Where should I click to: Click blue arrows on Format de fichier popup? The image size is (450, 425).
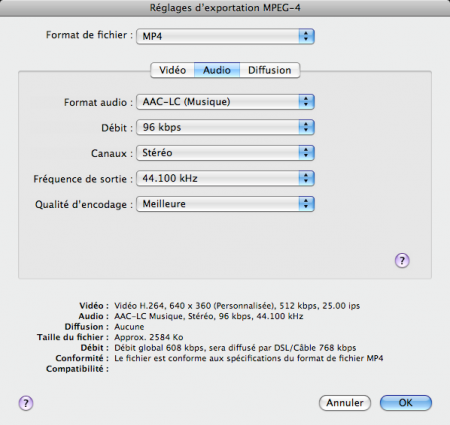(x=306, y=36)
